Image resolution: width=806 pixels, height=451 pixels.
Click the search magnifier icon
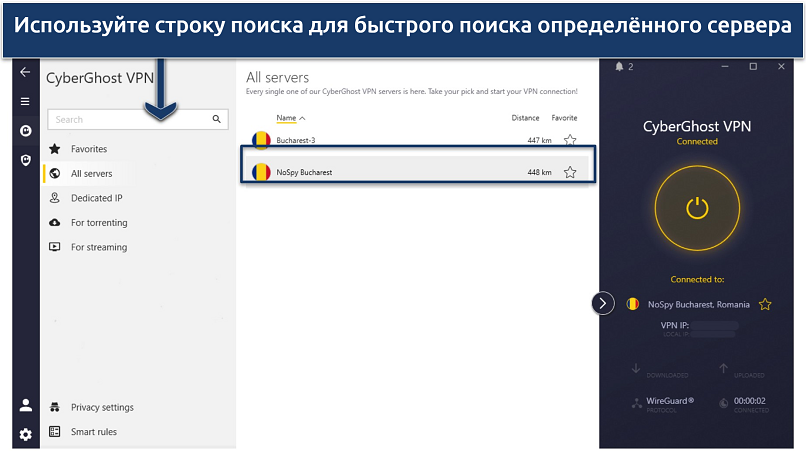[x=217, y=119]
